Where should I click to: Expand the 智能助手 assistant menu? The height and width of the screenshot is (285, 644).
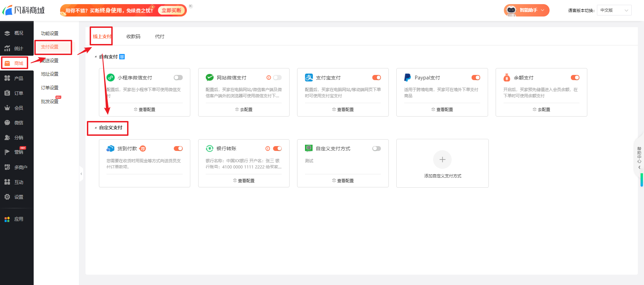[527, 10]
